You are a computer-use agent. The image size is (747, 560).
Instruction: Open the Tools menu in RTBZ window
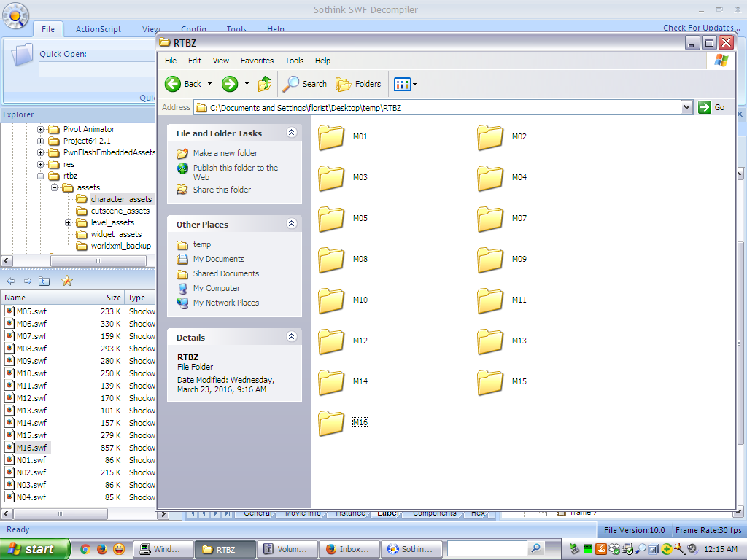[294, 61]
